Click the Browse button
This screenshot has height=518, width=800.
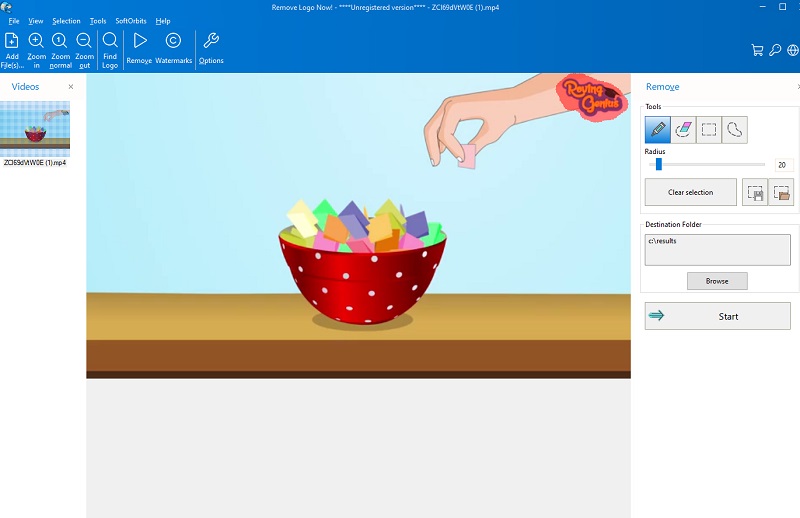717,281
